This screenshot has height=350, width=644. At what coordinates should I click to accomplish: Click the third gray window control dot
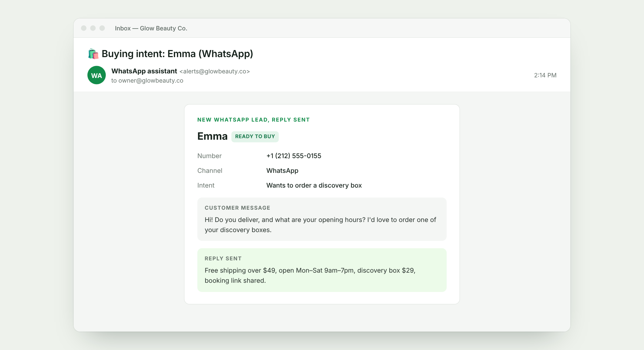[102, 28]
